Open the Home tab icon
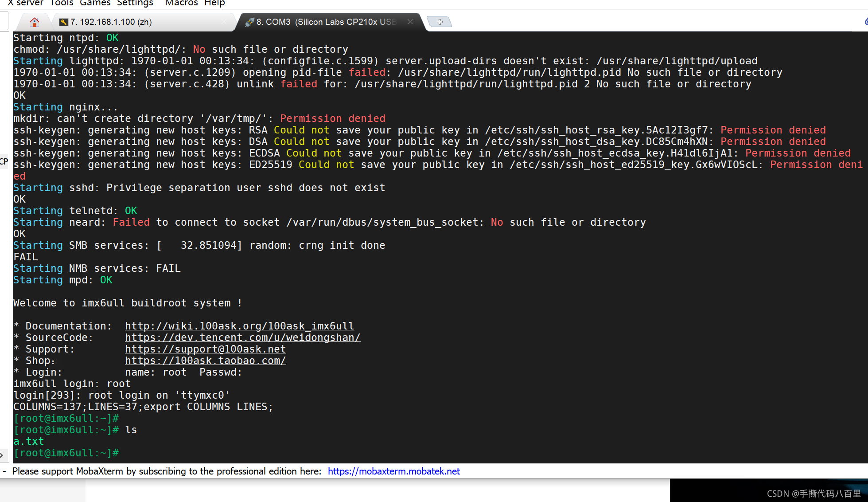The height and width of the screenshot is (502, 868). 35,22
